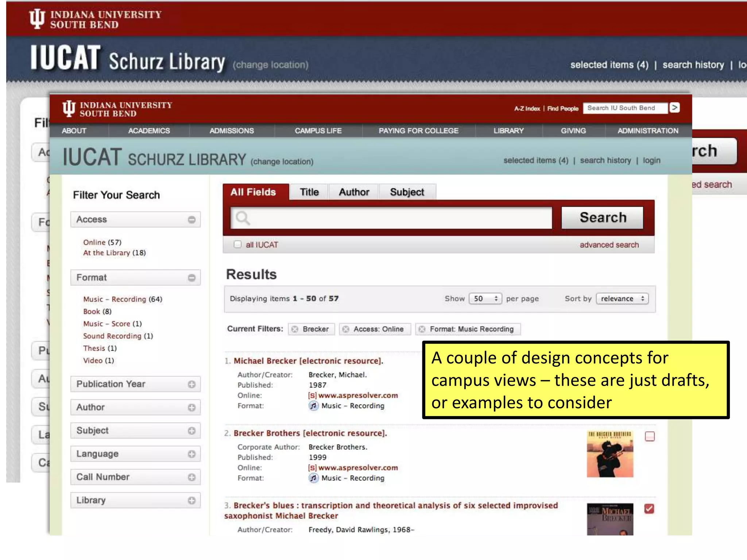
Task: Open the advanced search link
Action: click(x=609, y=245)
